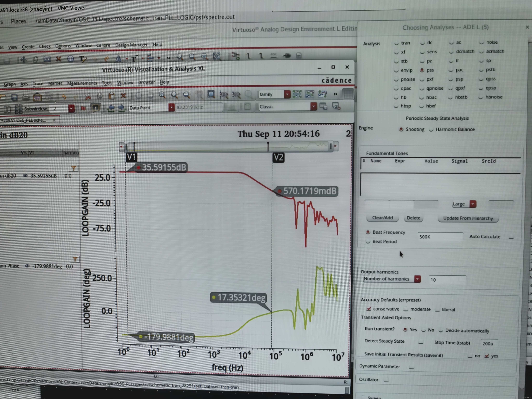532x399 pixels.
Task: Enable the Detect Steady State checkbox
Action: click(x=421, y=342)
